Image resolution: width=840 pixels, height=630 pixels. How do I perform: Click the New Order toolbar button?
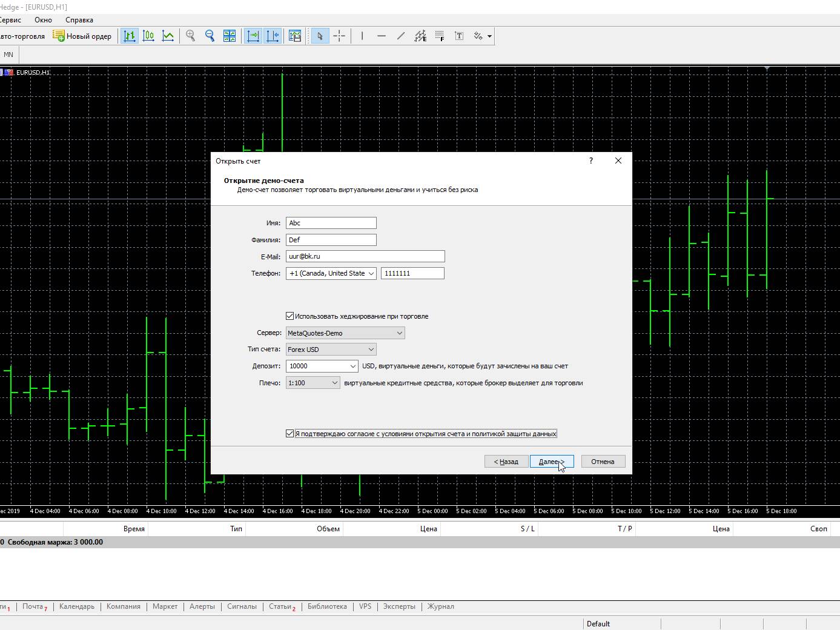(x=82, y=36)
